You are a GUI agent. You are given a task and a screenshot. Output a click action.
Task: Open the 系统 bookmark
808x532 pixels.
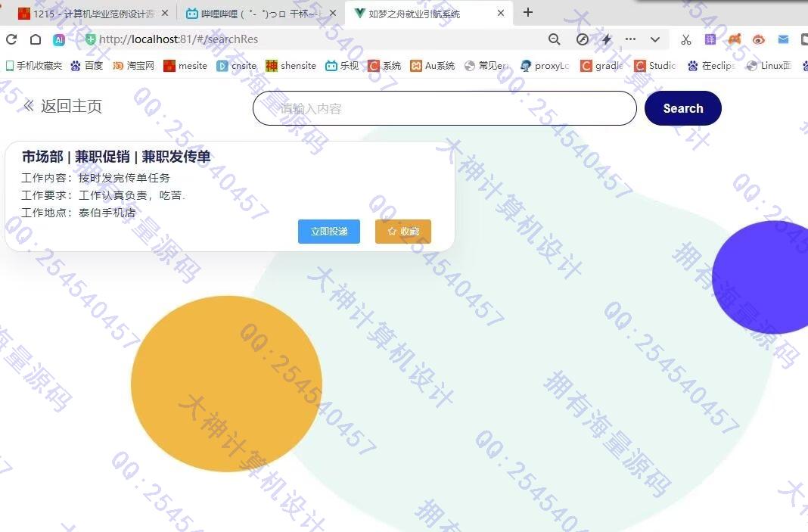pyautogui.click(x=384, y=66)
